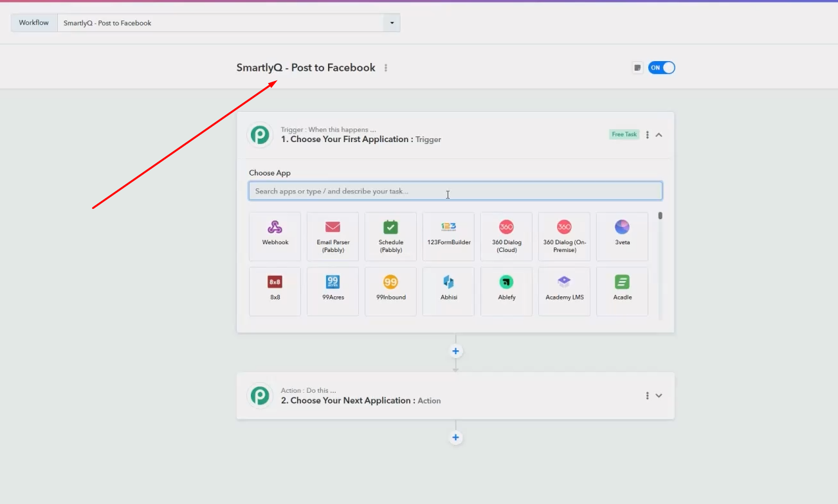Screen dimensions: 838x504
Task: Pick the Abhisi app
Action: pyautogui.click(x=448, y=291)
